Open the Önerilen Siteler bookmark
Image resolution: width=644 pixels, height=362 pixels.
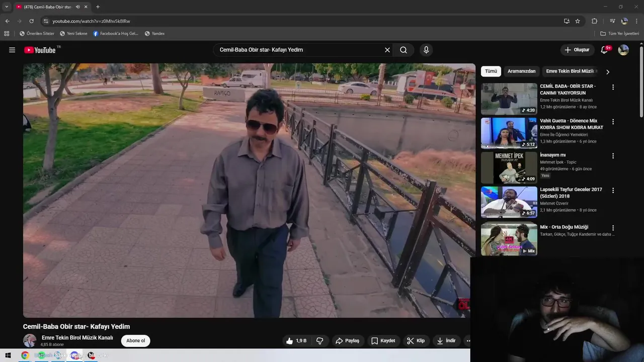[x=37, y=34]
